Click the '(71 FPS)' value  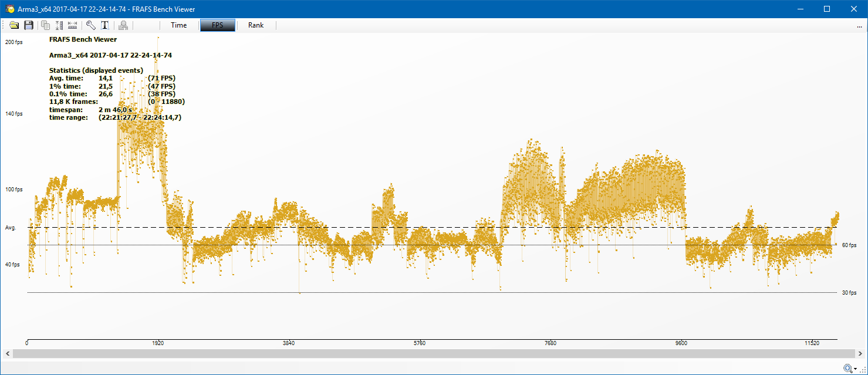161,78
